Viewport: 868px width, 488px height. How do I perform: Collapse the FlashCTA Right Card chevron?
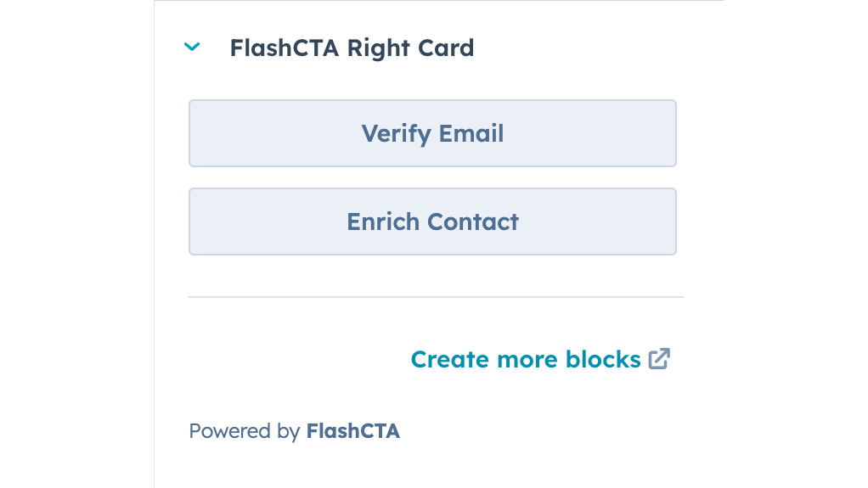click(193, 48)
